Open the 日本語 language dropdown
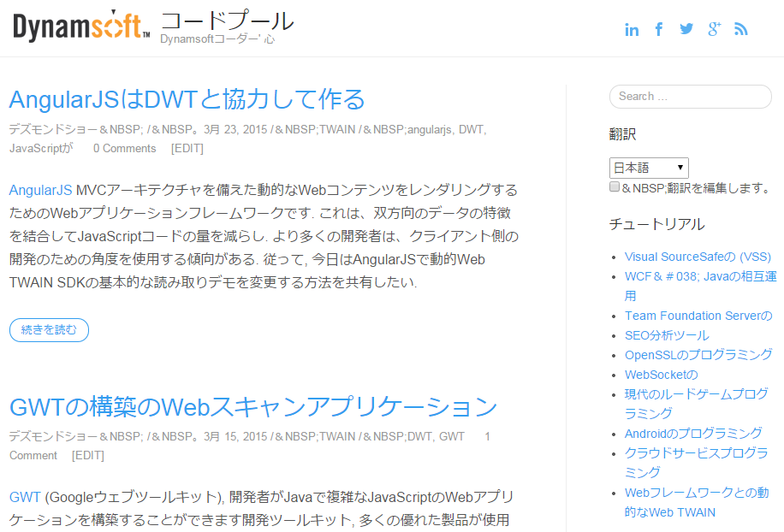Viewport: 784px width, 532px height. (648, 168)
